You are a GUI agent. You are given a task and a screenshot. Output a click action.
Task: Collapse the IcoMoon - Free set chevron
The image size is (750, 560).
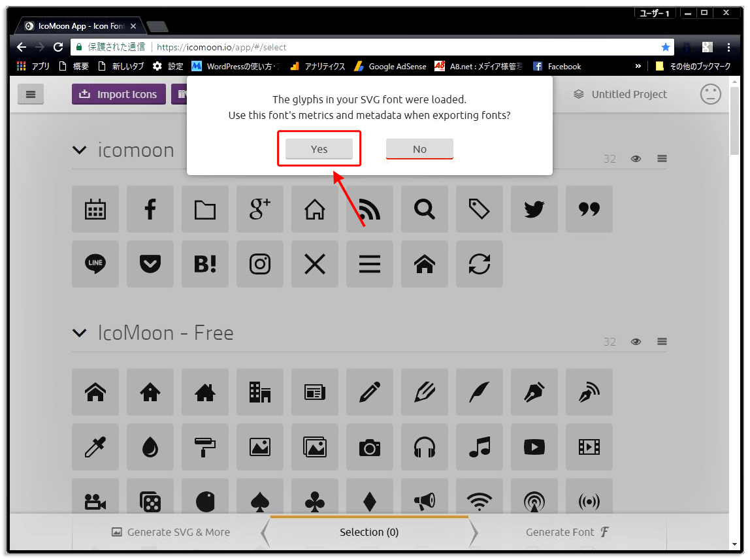79,333
